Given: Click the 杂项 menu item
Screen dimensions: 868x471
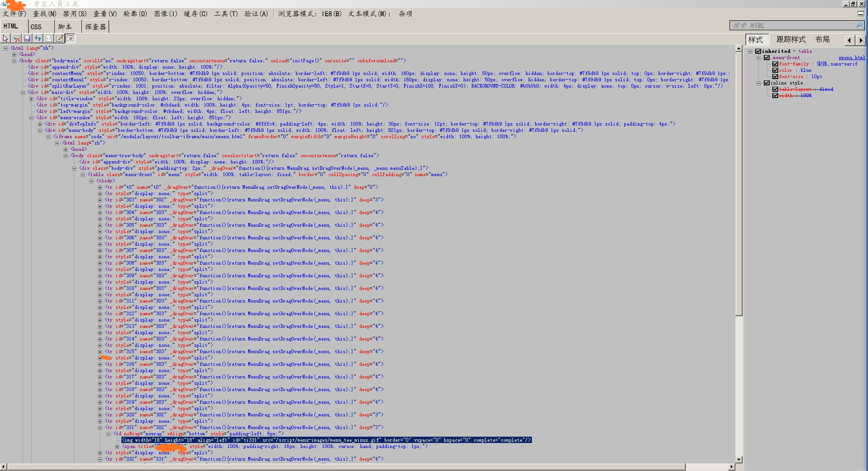Looking at the screenshot, I should pos(405,14).
